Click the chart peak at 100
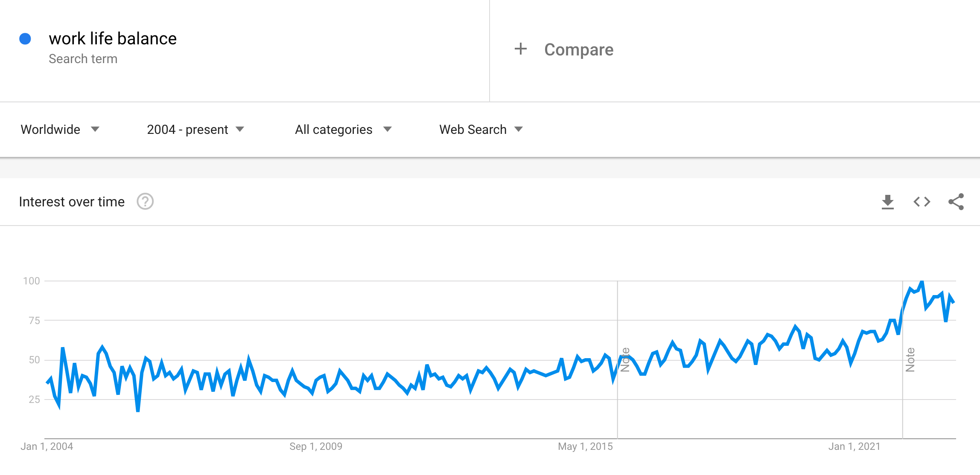The height and width of the screenshot is (475, 980). (x=922, y=281)
